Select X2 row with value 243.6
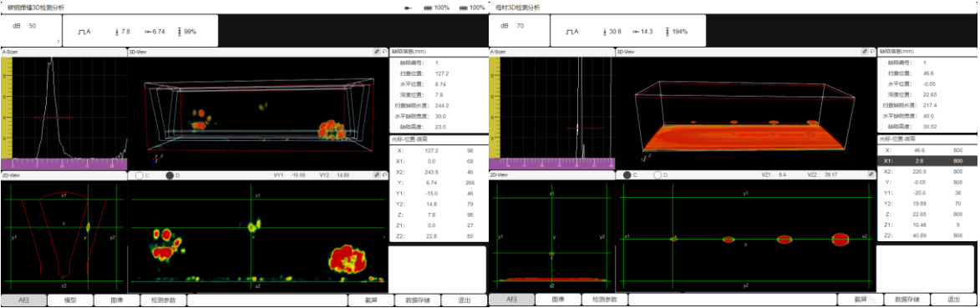980x308 pixels. pyautogui.click(x=437, y=171)
